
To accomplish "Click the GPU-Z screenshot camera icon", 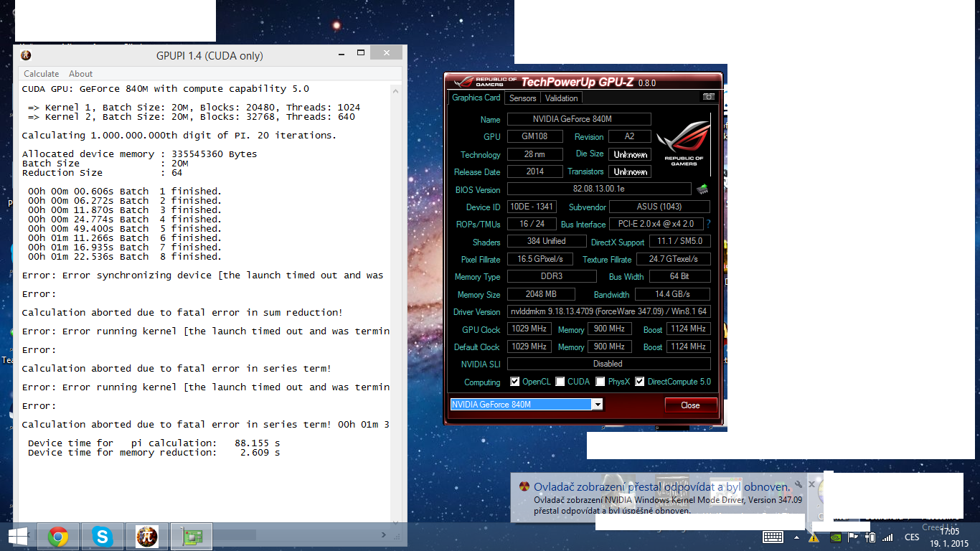I will (x=708, y=97).
